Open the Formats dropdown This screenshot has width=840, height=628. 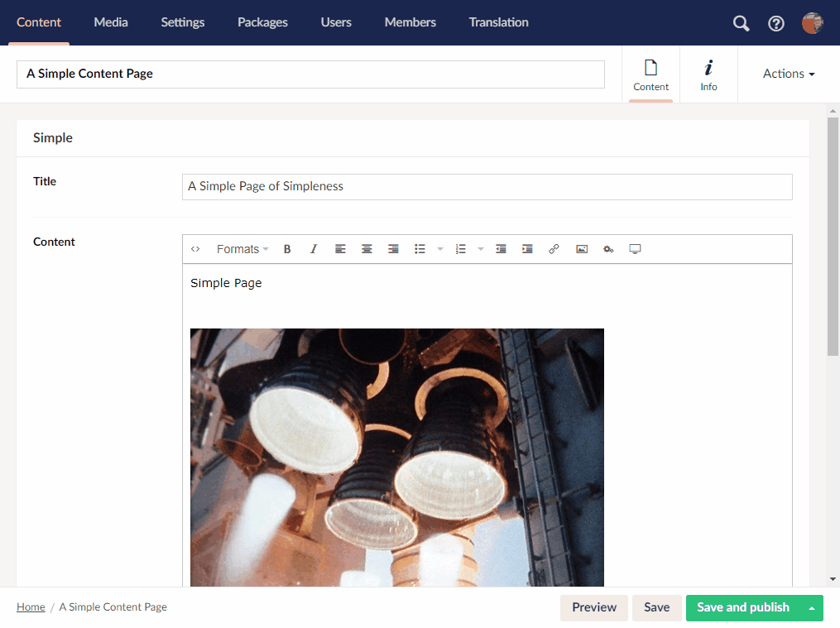click(x=242, y=249)
